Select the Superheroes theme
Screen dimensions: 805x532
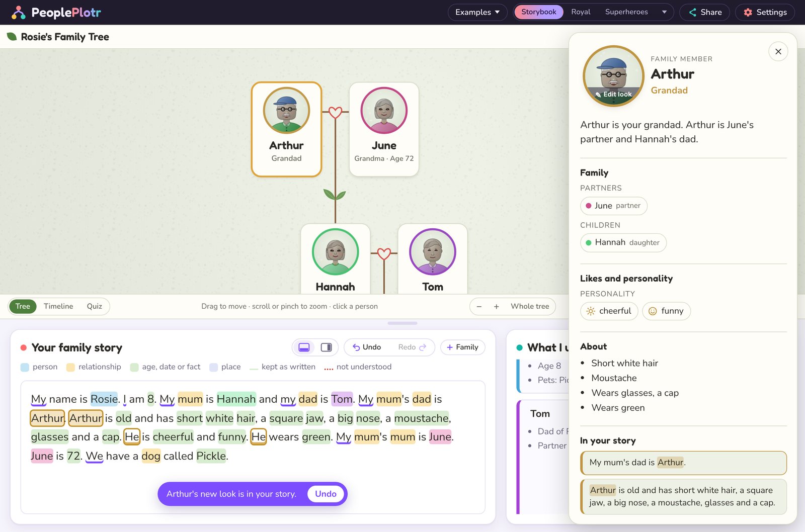tap(626, 12)
